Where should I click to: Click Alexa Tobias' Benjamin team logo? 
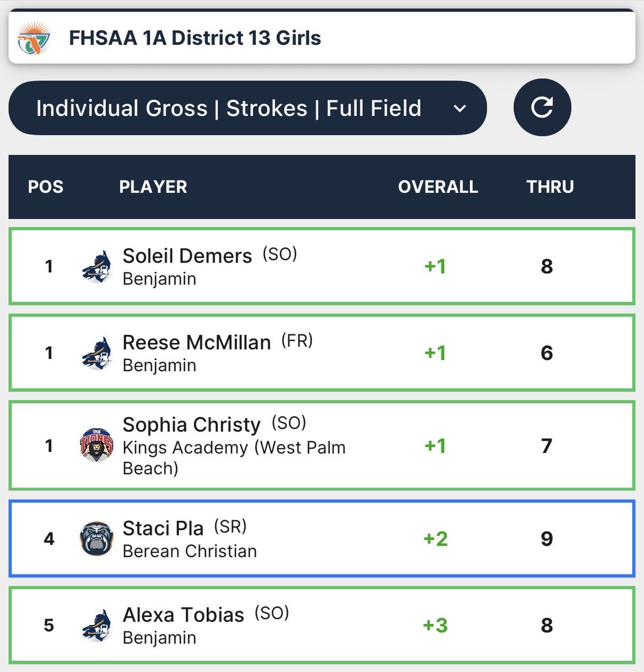click(x=96, y=626)
